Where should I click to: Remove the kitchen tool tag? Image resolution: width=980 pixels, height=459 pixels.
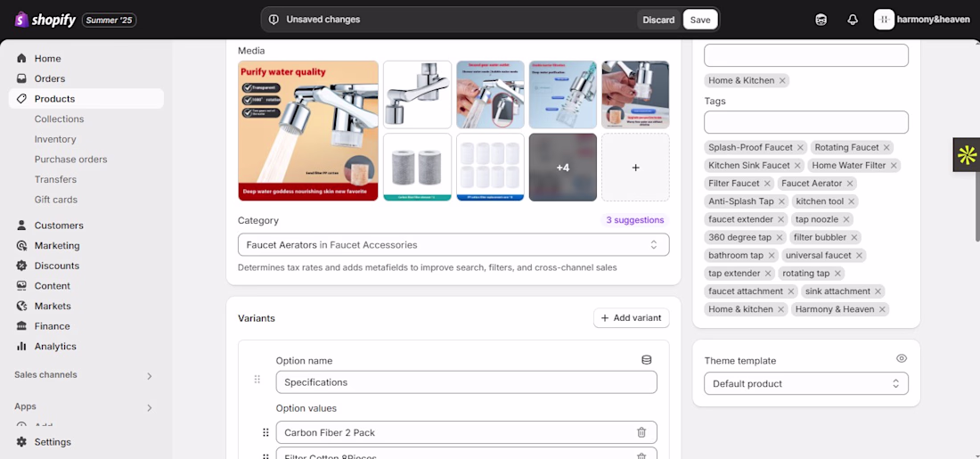[851, 201]
